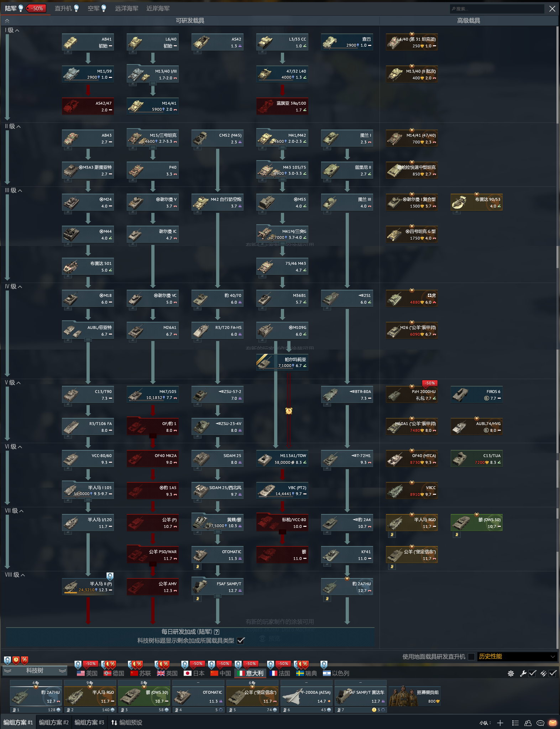
Task: Click the 蓝旗亚 3Ro/100 vehicle card
Action: 282,106
